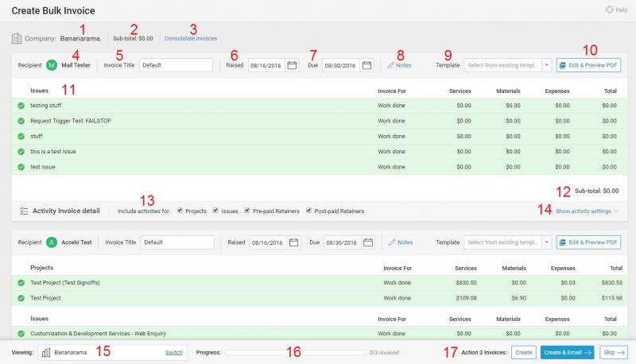This screenshot has width=636, height=364.
Task: Click Switch link next to Bananarama
Action: [x=173, y=352]
